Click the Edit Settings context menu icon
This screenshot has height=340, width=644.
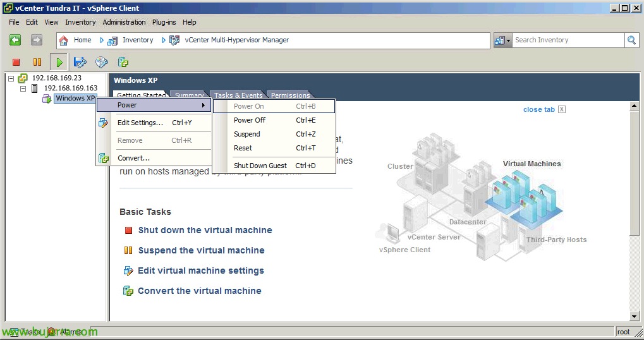point(103,123)
